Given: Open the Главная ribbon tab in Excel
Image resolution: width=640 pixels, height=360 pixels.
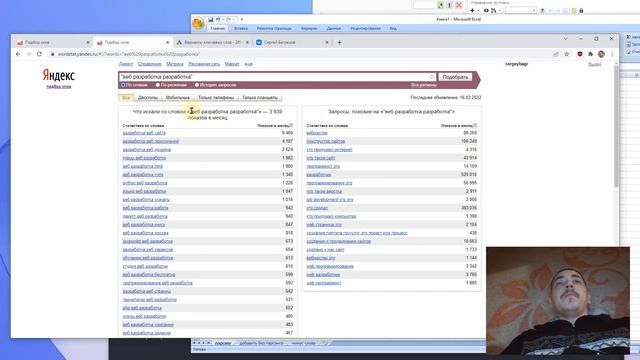Looking at the screenshot, I should point(218,29).
